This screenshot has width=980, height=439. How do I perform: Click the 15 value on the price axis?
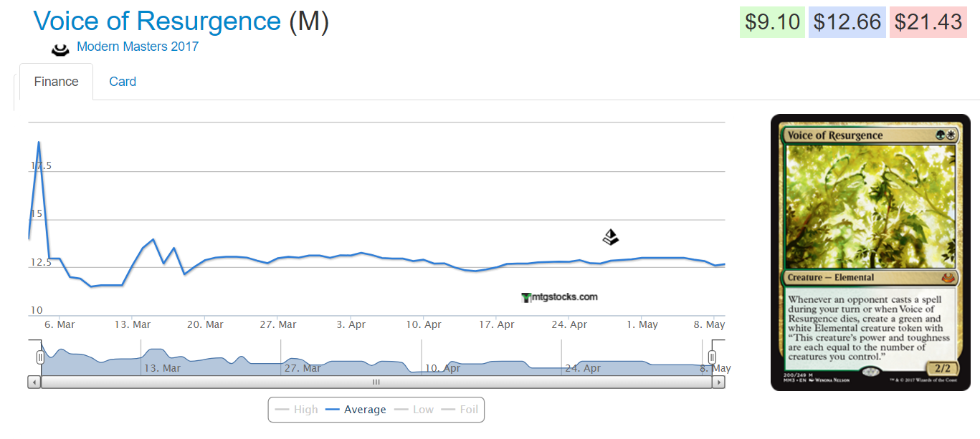[37, 214]
